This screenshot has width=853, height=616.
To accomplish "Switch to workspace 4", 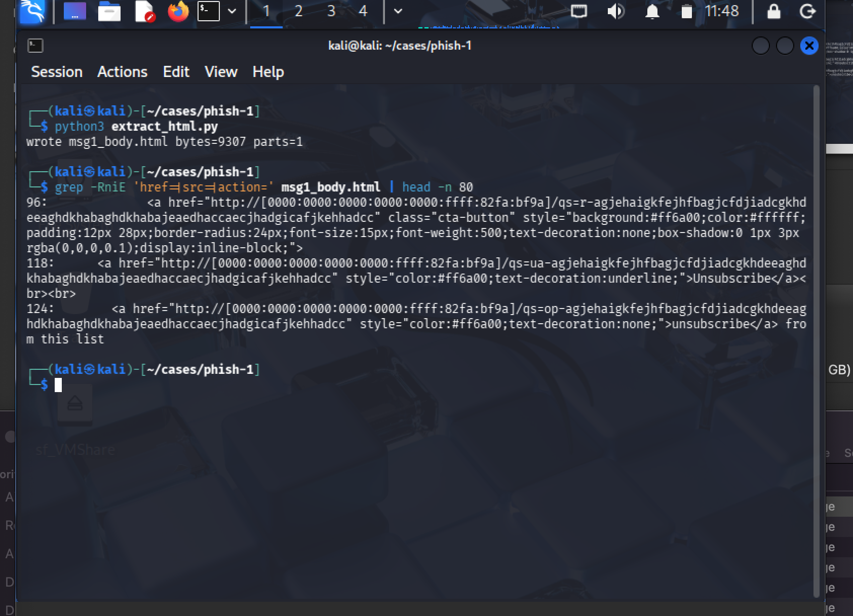I will 363,11.
